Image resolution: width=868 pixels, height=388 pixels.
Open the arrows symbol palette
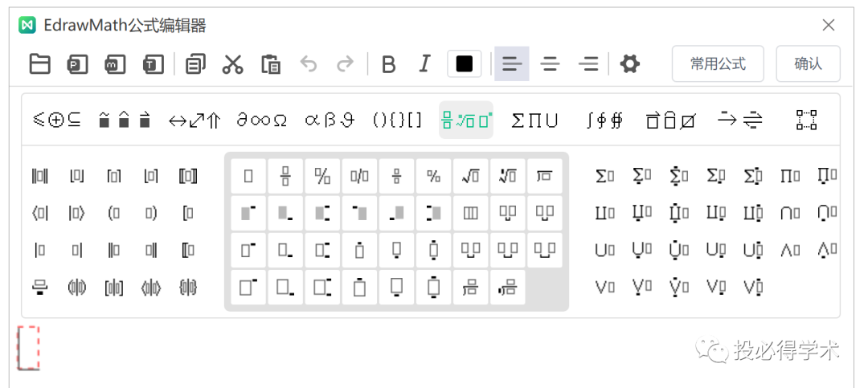194,120
